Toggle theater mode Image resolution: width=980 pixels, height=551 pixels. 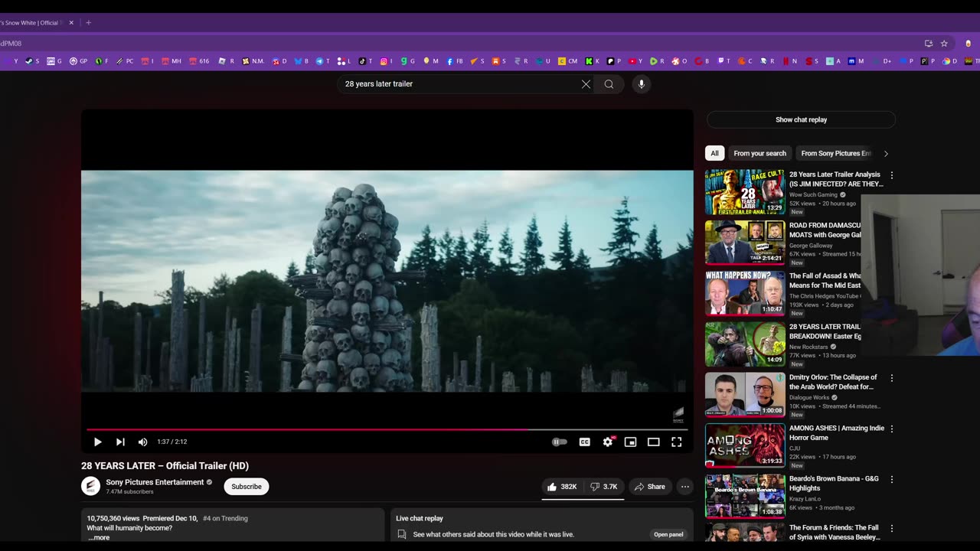[x=653, y=442]
